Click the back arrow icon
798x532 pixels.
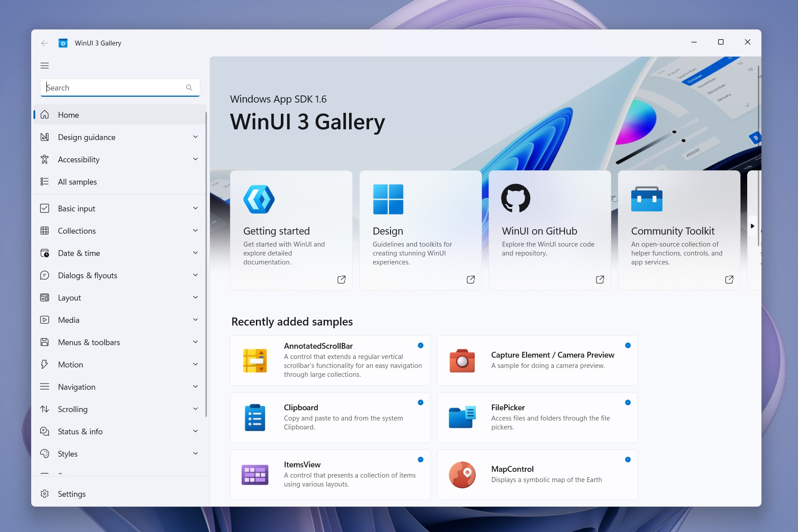[44, 43]
